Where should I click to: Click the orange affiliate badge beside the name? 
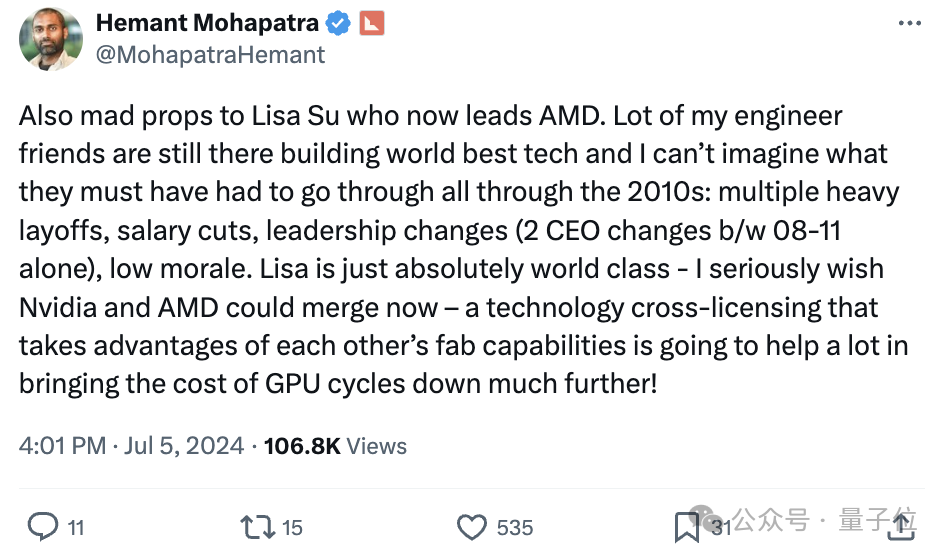[x=371, y=24]
